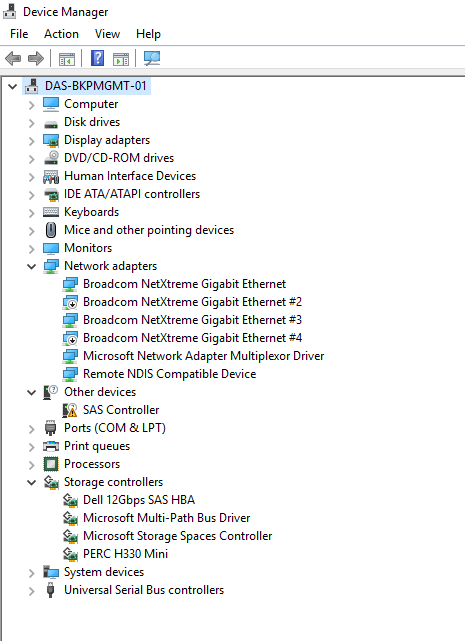
Task: Click the Processors category icon
Action: click(51, 464)
